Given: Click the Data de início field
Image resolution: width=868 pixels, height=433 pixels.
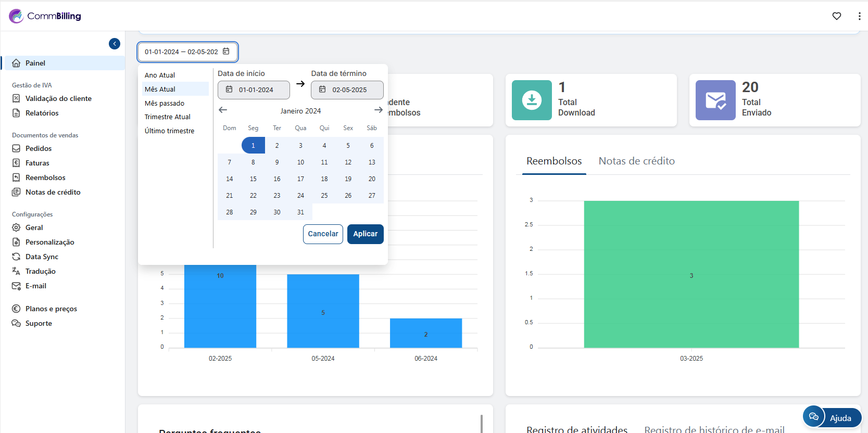Looking at the screenshot, I should (x=254, y=90).
